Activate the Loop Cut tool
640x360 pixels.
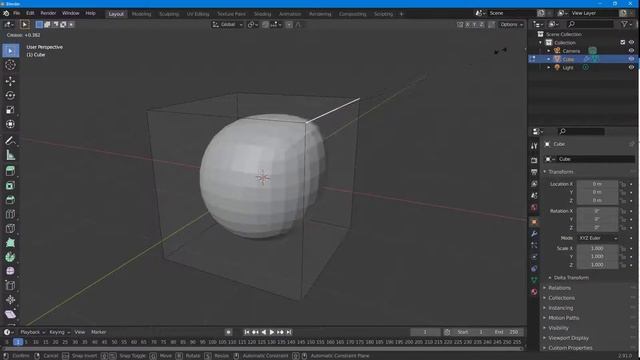10,214
